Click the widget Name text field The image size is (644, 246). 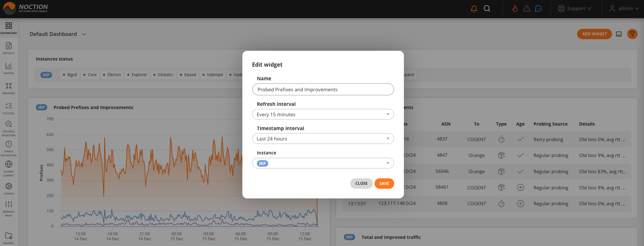[x=323, y=90]
